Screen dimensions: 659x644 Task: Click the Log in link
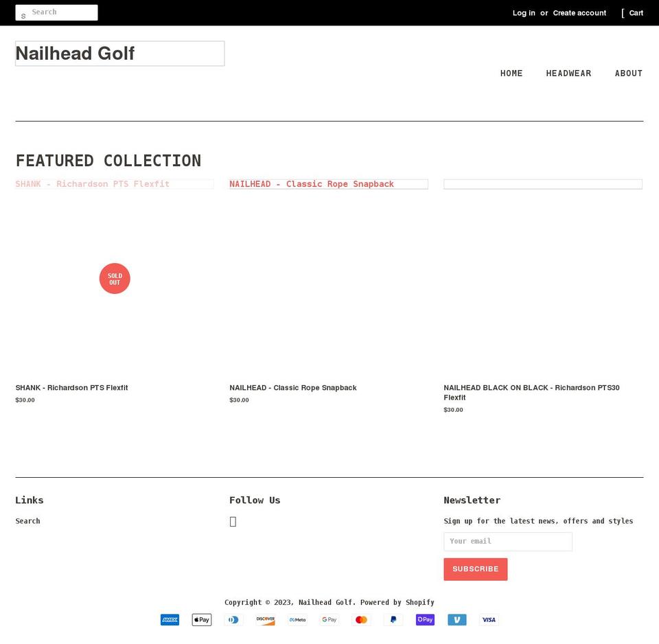click(524, 13)
